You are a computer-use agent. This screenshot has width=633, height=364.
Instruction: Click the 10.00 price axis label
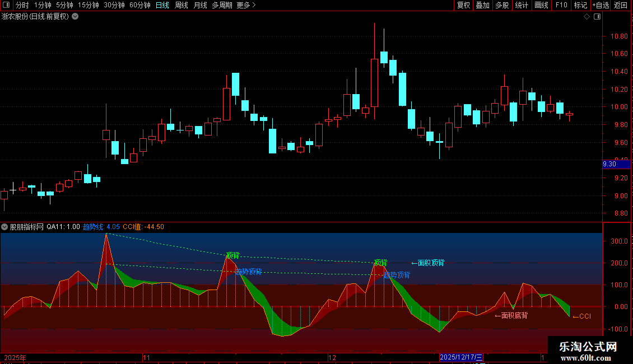point(619,107)
